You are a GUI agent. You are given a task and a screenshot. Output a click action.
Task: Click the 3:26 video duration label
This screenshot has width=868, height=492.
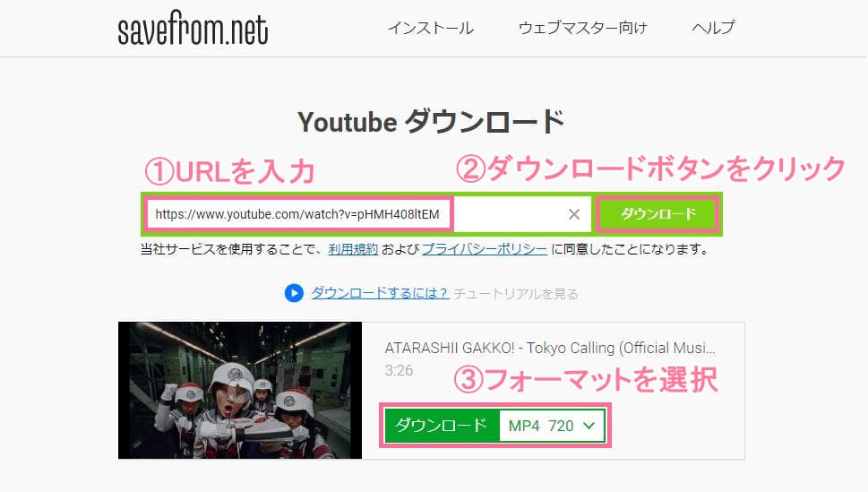point(399,370)
